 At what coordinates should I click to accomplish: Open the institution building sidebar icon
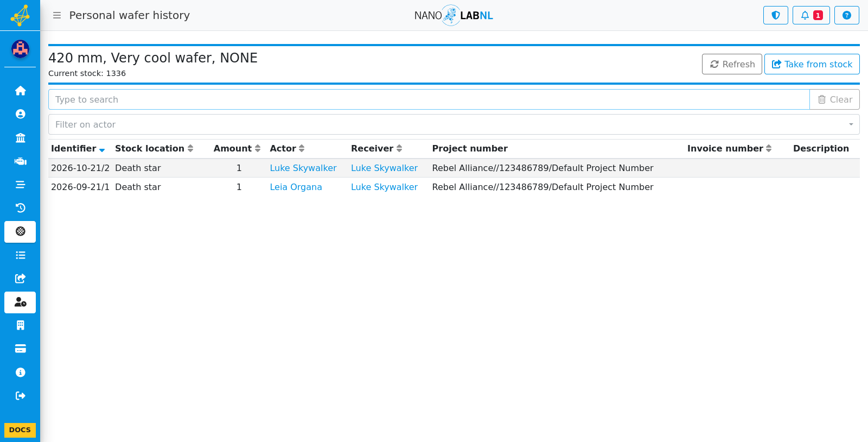coord(20,137)
